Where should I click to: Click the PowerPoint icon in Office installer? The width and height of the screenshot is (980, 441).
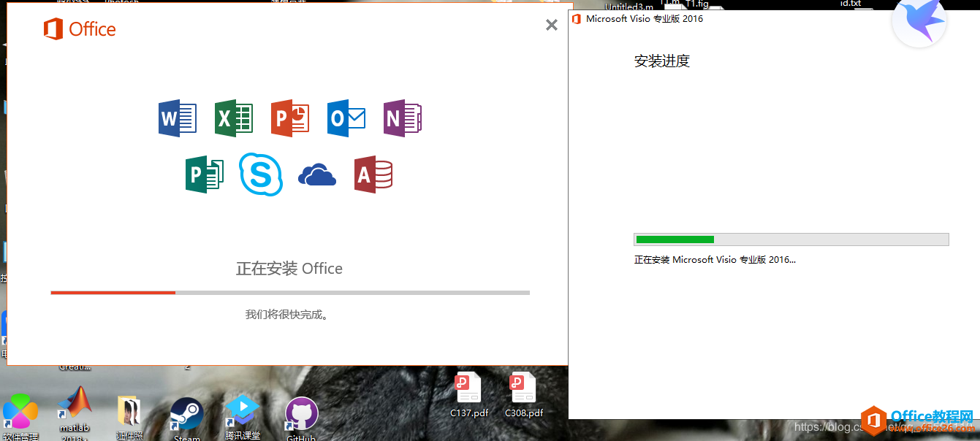[x=290, y=118]
